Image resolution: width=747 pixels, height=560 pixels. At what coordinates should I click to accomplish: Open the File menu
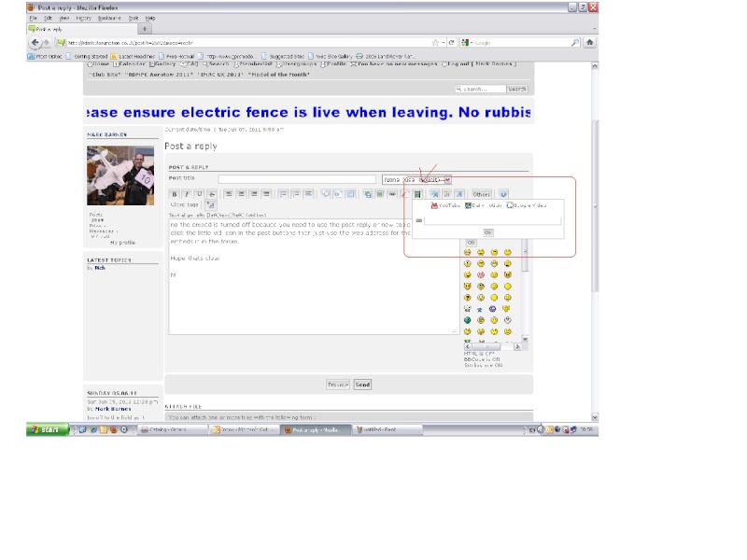tap(34, 18)
